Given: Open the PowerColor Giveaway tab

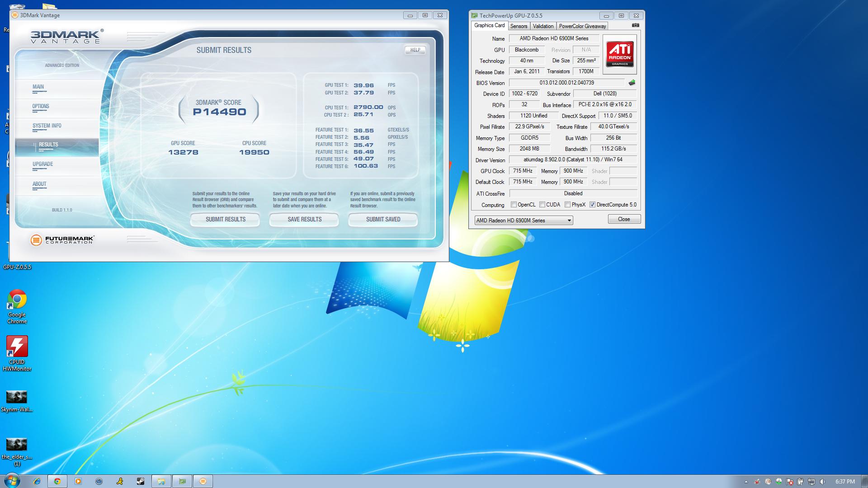Looking at the screenshot, I should pyautogui.click(x=582, y=26).
